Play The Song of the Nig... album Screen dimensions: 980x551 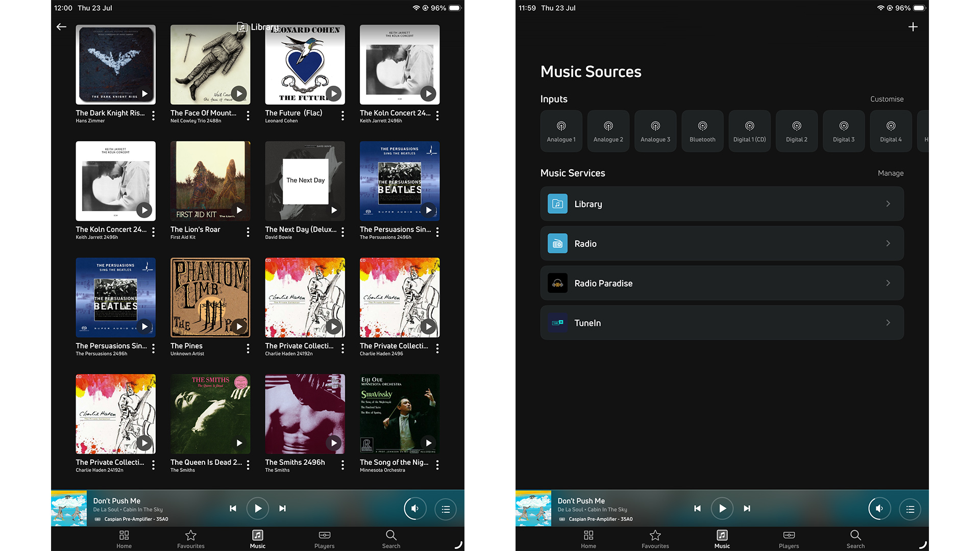click(x=428, y=443)
